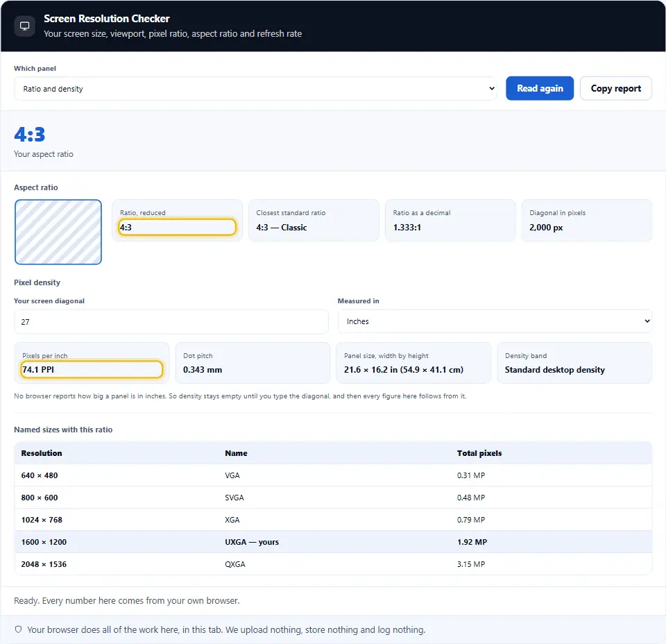This screenshot has height=644, width=666.
Task: Click the 4:3 — Classic standard ratio value
Action: 281,227
